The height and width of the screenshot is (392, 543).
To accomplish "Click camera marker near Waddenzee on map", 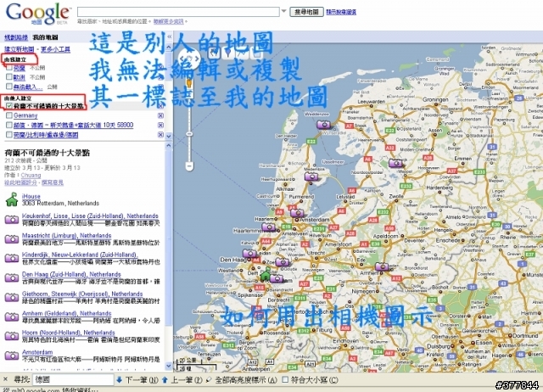I will click(x=324, y=125).
